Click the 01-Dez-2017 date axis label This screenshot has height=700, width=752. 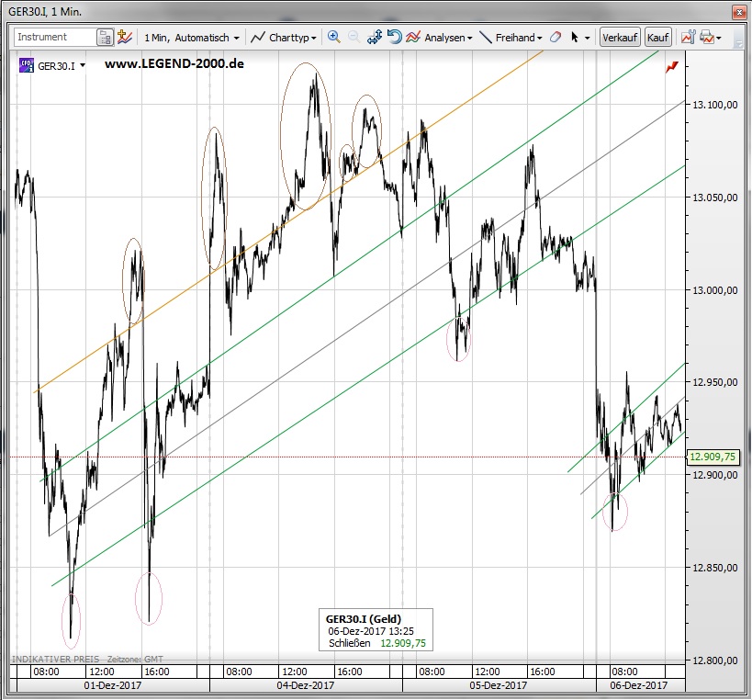click(113, 685)
